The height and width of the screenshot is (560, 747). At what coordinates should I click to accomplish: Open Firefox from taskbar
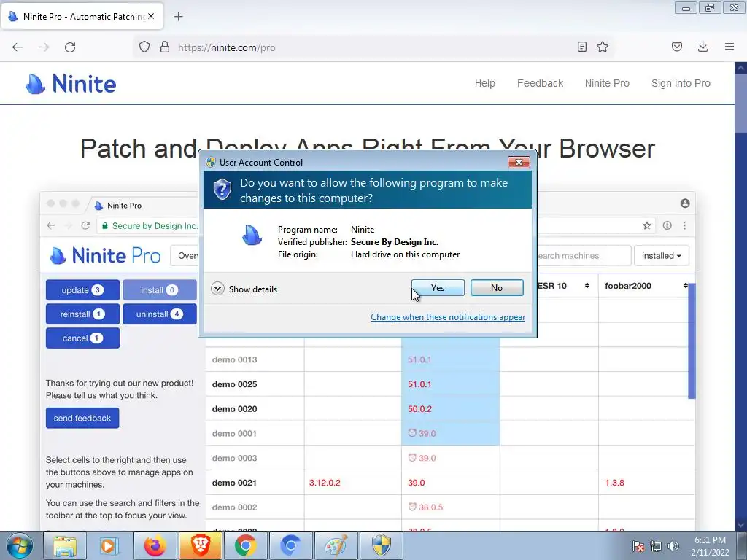click(x=155, y=545)
